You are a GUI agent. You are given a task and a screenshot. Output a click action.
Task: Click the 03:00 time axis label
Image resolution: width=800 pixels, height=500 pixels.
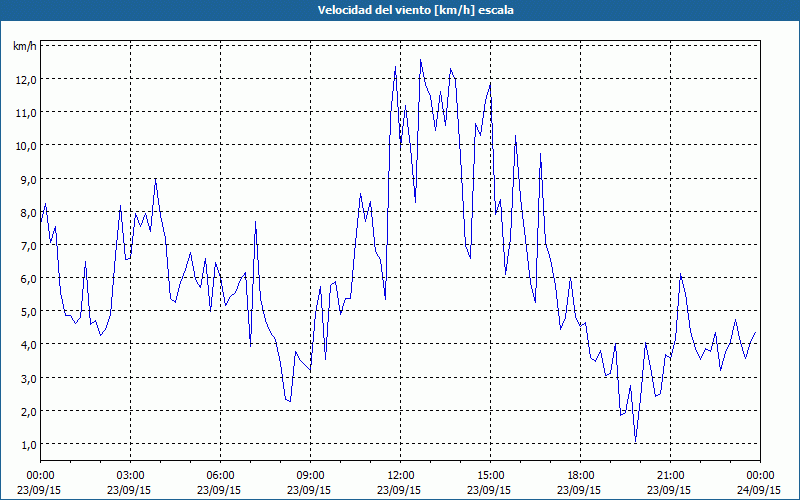pyautogui.click(x=131, y=475)
